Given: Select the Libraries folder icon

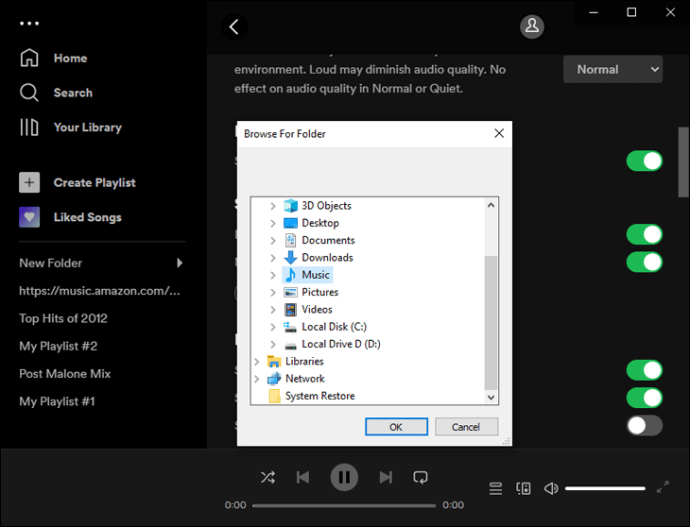Looking at the screenshot, I should tap(274, 361).
